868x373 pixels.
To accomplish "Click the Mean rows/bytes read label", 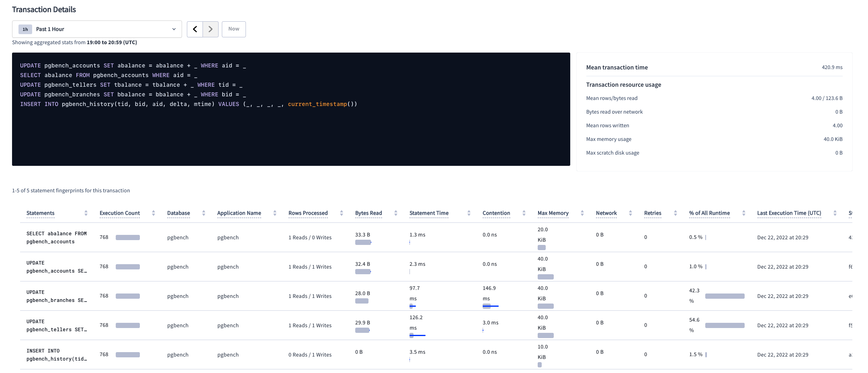I will click(x=612, y=98).
